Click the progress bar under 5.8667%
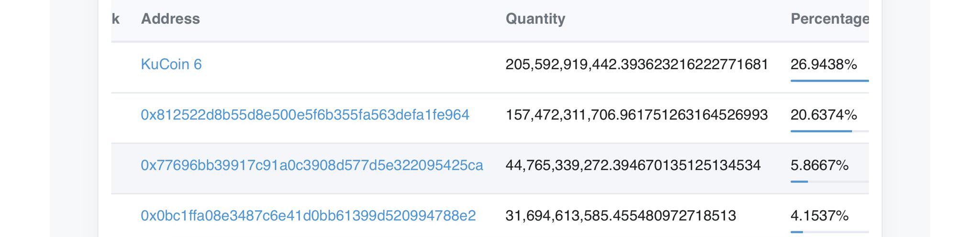This screenshot has width=980, height=237. 830,182
